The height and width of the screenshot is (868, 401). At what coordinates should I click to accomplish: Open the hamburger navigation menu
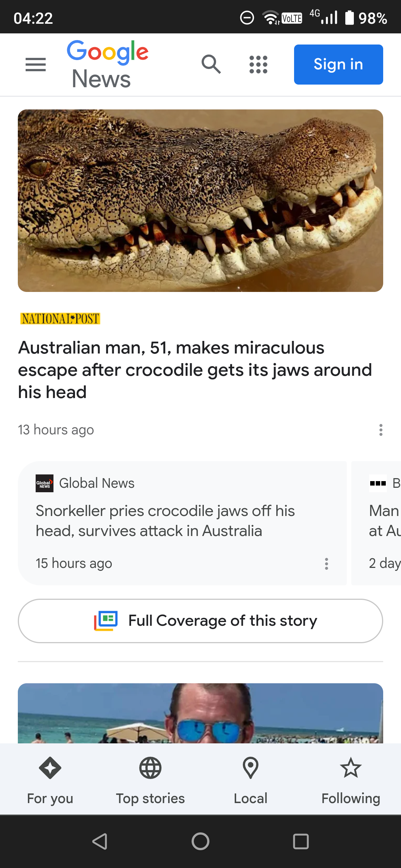[36, 65]
